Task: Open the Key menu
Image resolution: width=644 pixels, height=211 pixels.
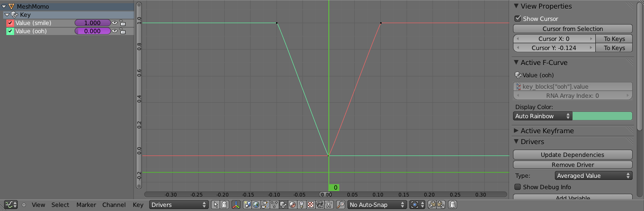Action: coord(138,205)
